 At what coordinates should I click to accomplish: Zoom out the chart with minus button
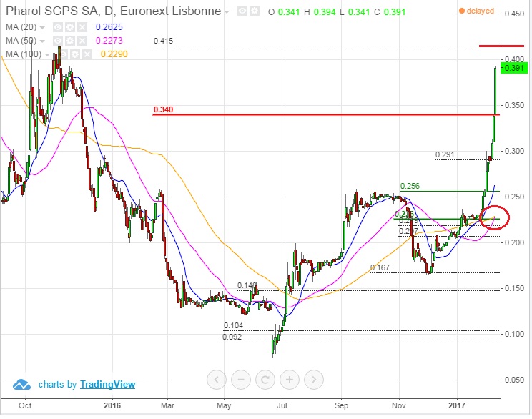pos(241,379)
